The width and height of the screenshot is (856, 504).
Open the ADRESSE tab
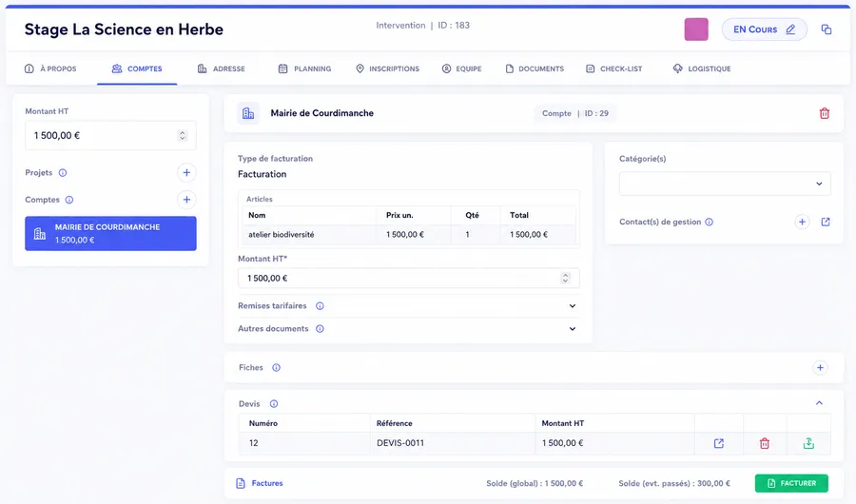pyautogui.click(x=221, y=68)
